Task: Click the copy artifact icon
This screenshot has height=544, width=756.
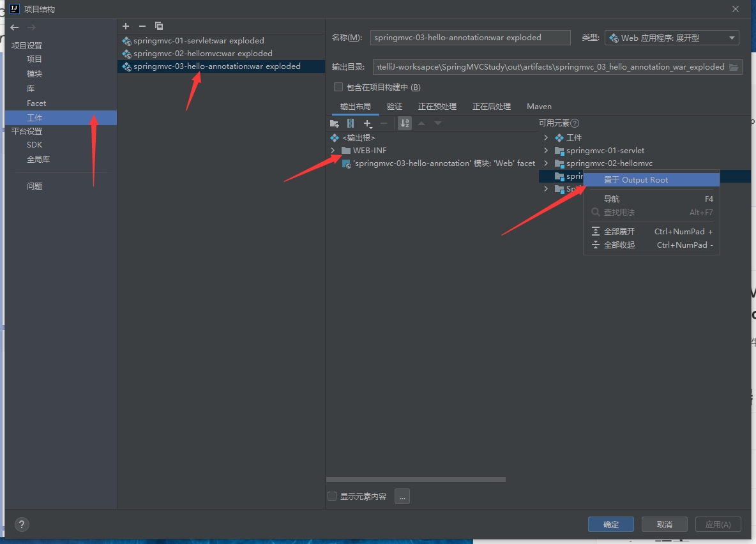Action: [159, 26]
